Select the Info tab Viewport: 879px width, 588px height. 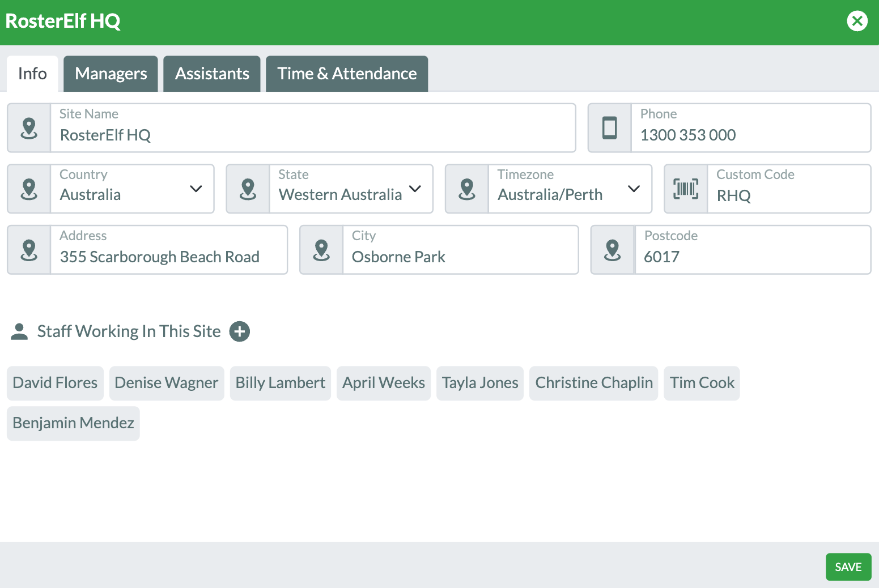coord(32,74)
